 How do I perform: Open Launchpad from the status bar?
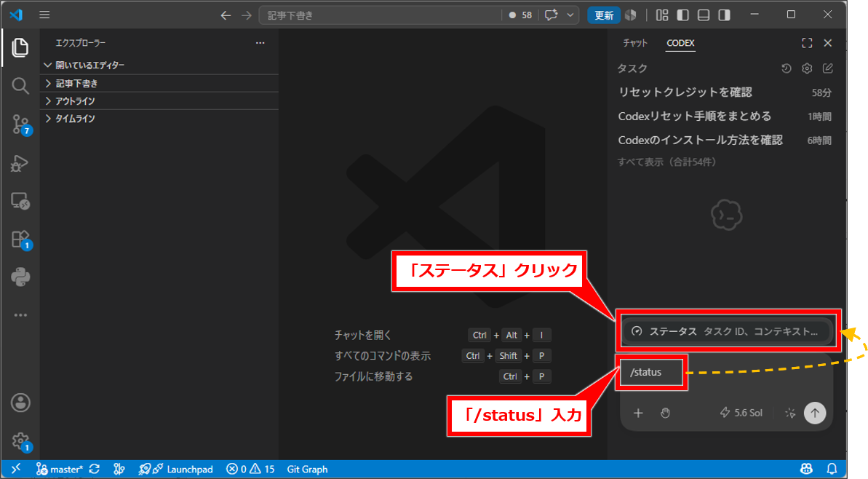click(175, 469)
